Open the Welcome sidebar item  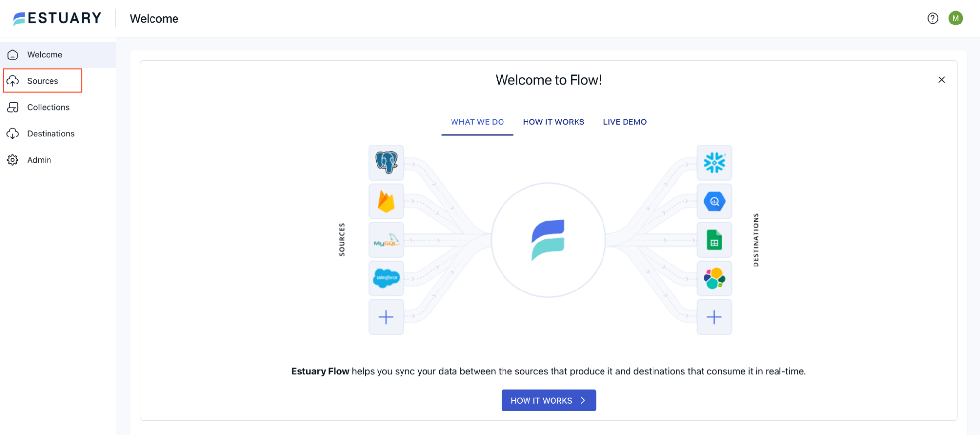pos(58,55)
